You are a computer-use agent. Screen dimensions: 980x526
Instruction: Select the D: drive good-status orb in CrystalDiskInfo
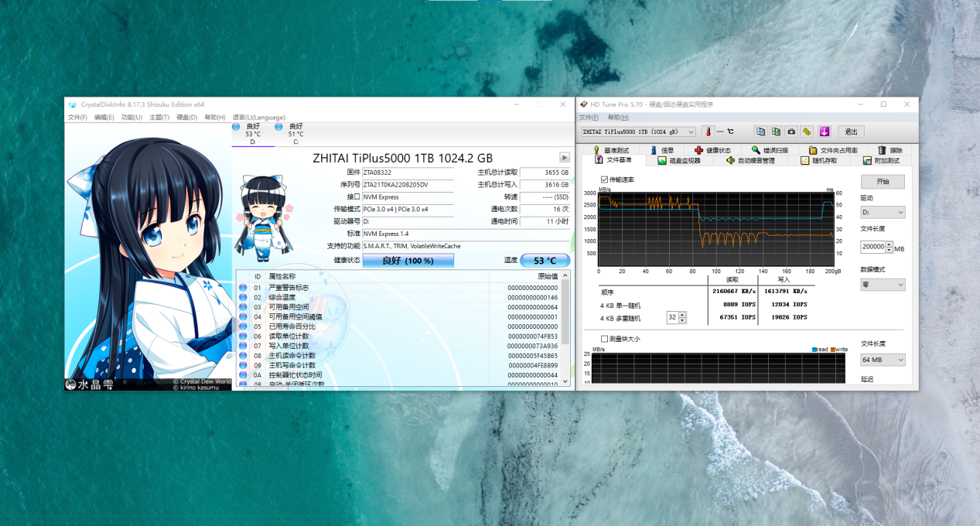(236, 126)
